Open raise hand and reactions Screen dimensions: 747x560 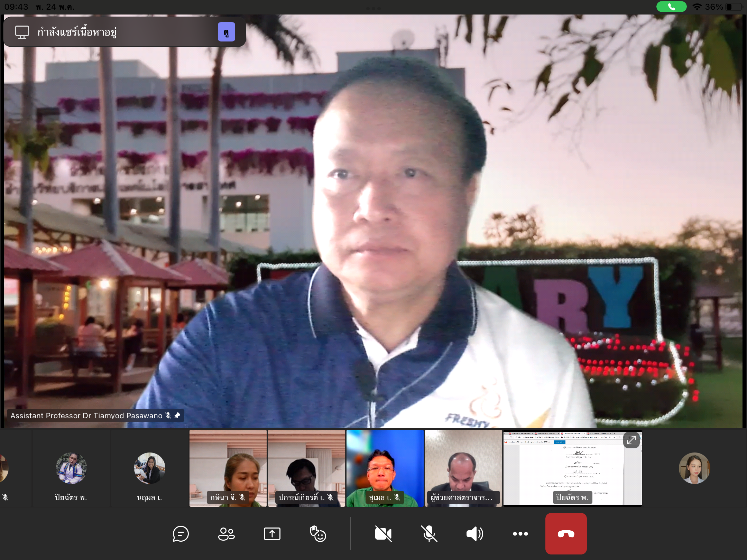pos(318,534)
